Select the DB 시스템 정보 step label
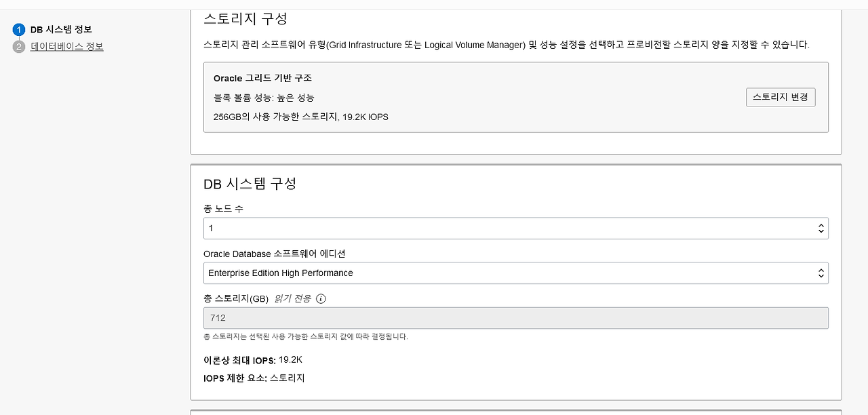 [61, 30]
